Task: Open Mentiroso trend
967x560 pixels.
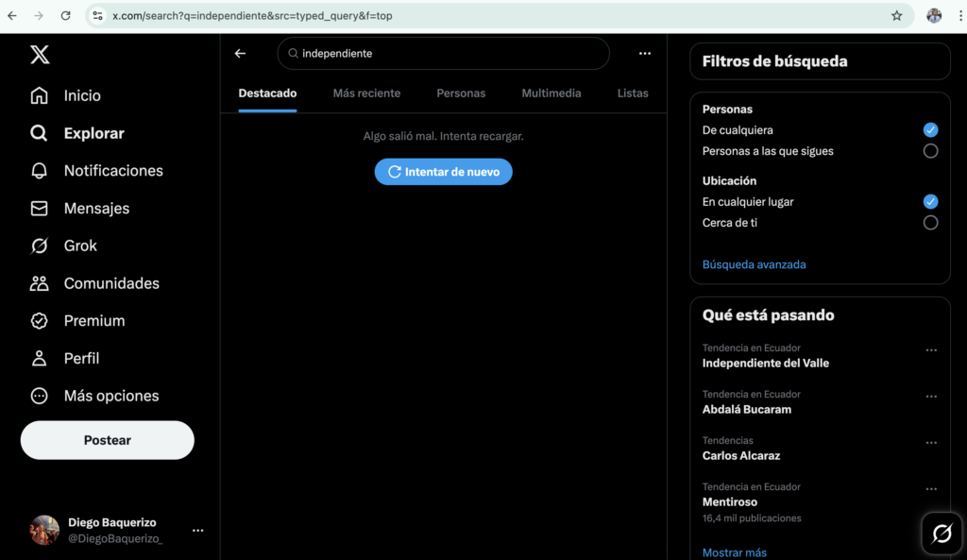Action: tap(730, 502)
